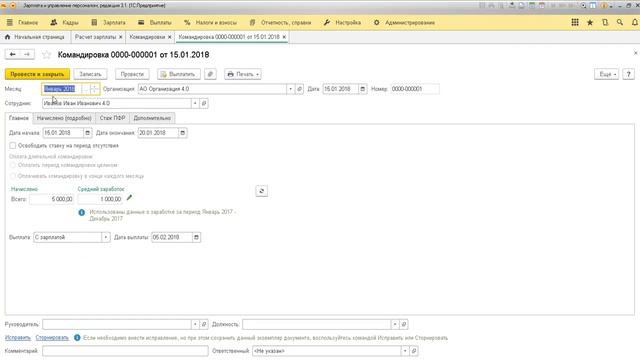Open calendar for start date

tap(87, 133)
